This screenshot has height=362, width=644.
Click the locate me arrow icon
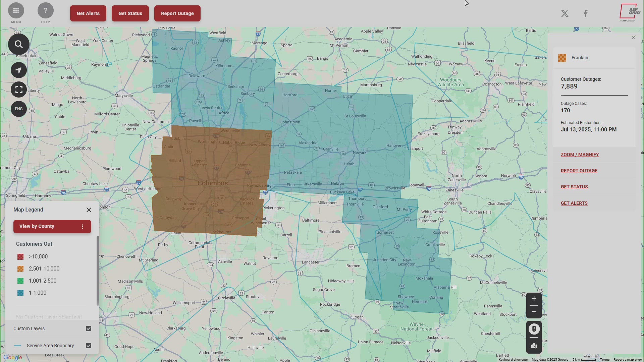[x=19, y=70]
